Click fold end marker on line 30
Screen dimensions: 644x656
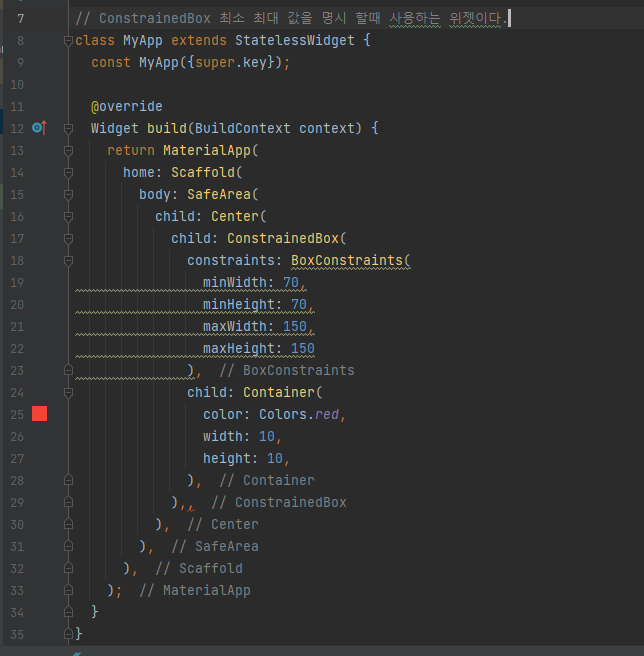68,524
